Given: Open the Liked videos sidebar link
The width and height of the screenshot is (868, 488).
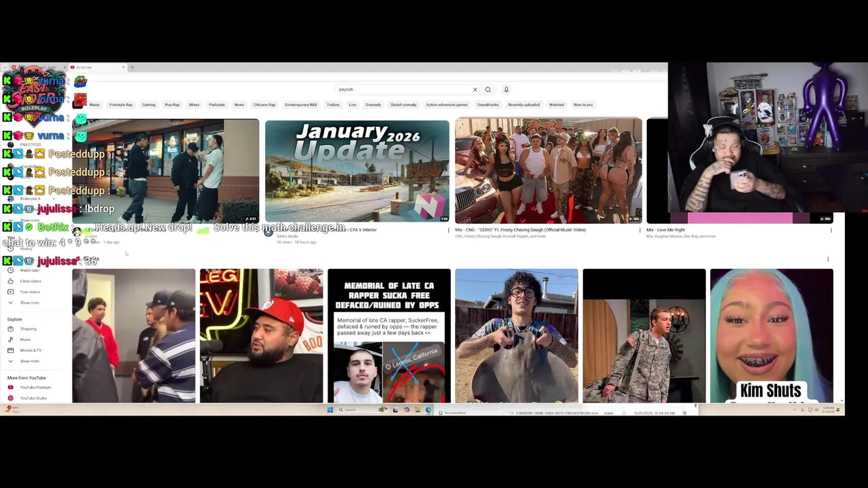Looking at the screenshot, I should [31, 281].
